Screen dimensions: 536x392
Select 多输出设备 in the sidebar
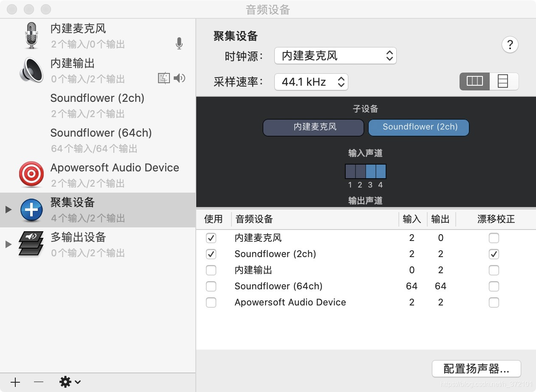(98, 244)
